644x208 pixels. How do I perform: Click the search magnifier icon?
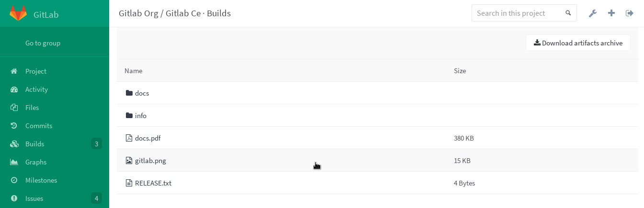coord(568,13)
